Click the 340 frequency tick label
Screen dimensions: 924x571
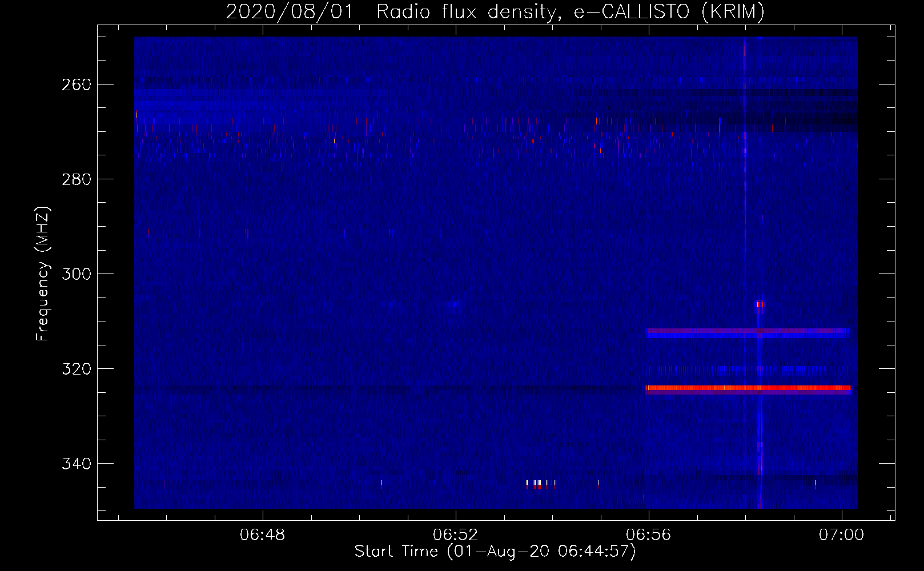click(x=76, y=464)
